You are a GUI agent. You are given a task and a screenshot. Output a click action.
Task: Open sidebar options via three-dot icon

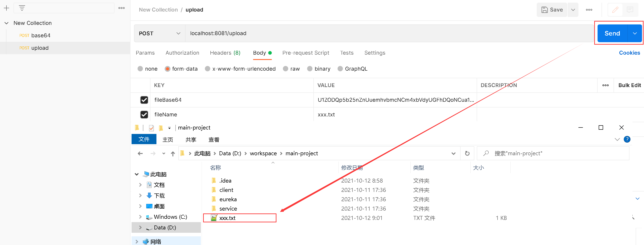122,8
